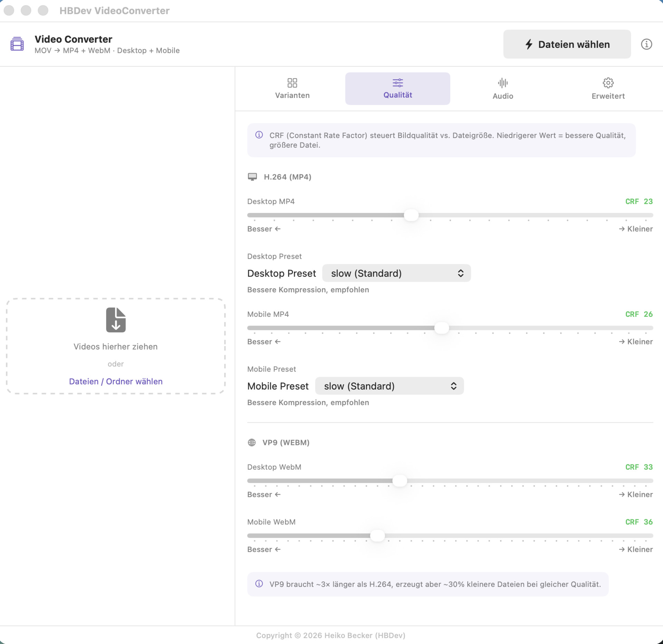Click the Desktop MP4 CRF slider handle
Image resolution: width=663 pixels, height=644 pixels.
411,215
